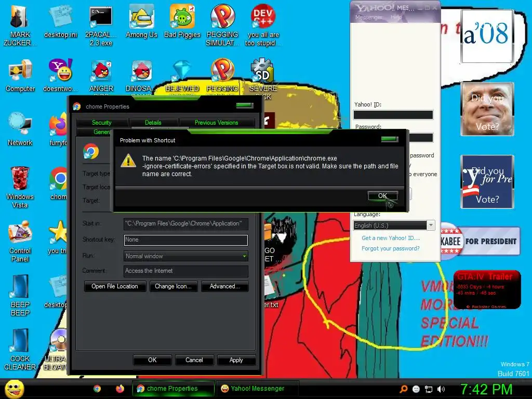532x399 pixels.
Task: Switch to chome Properties taskbar button
Action: (x=174, y=389)
